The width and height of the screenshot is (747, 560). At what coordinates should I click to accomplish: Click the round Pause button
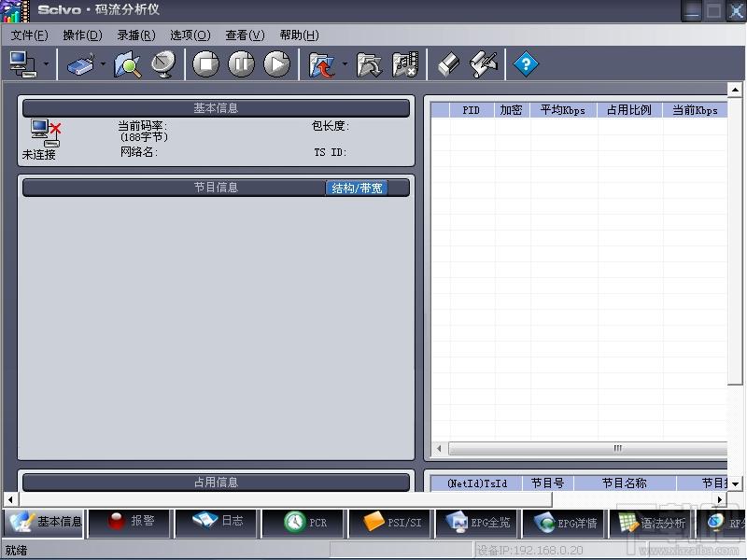(x=242, y=63)
